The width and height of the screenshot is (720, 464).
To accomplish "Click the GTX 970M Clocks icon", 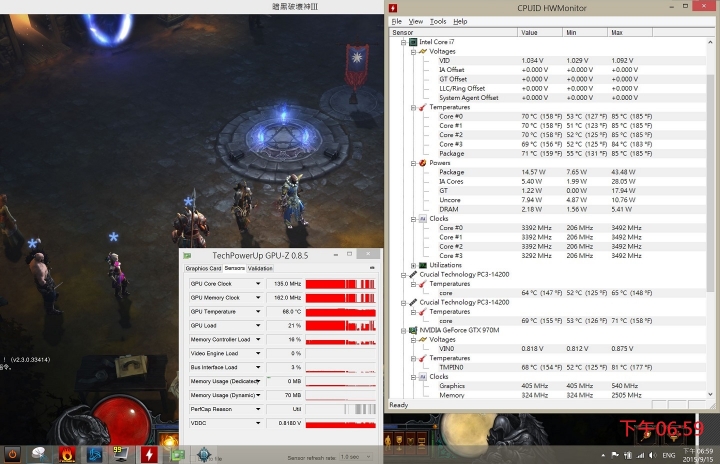I will coord(423,377).
